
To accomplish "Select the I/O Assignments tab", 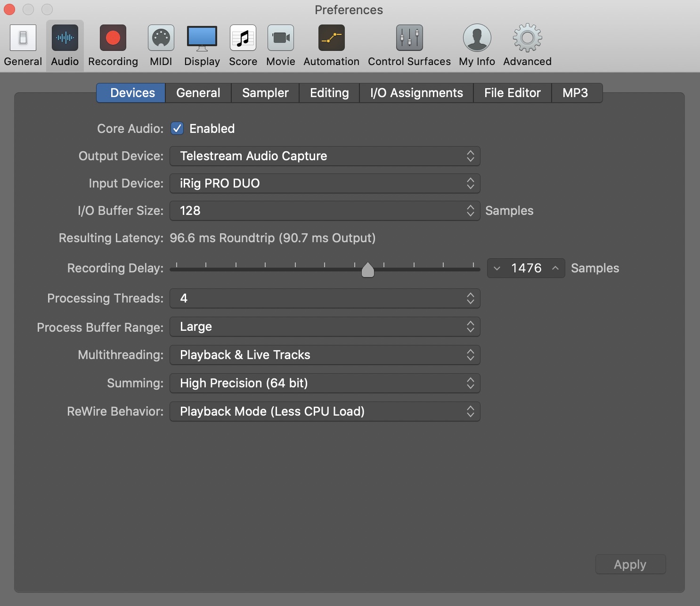I will (x=416, y=93).
